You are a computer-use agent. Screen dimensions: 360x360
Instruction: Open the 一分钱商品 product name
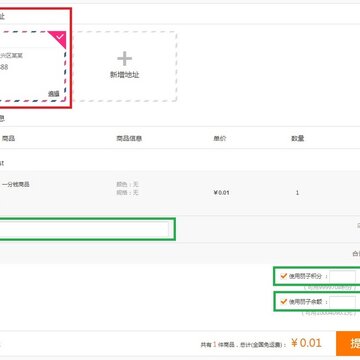(16, 184)
